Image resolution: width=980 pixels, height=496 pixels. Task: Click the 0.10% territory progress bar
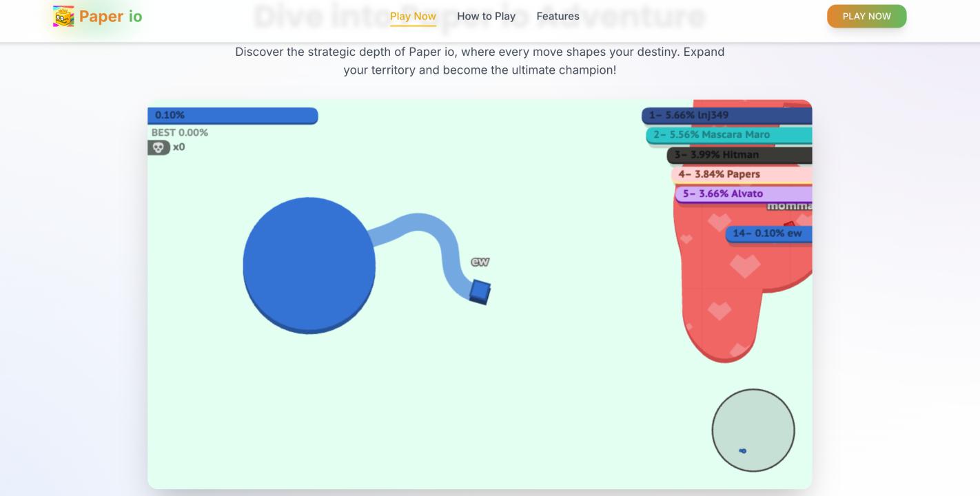232,115
